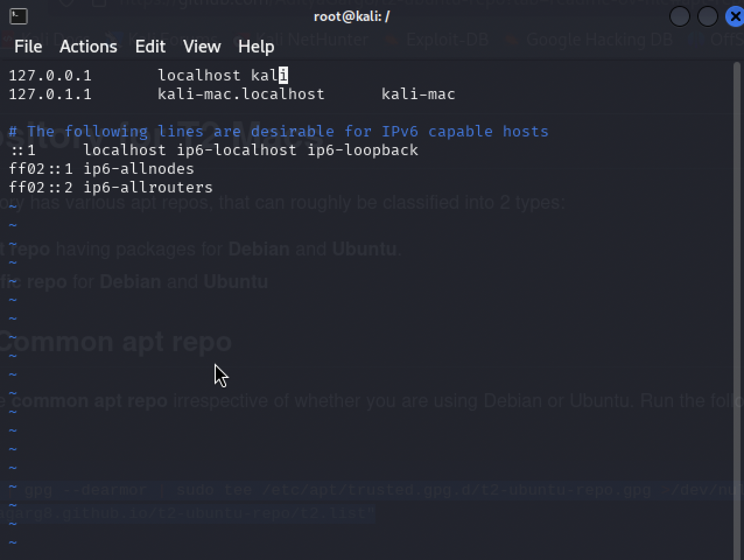Screen dimensions: 744x560
Task: Maximize the terminal window
Action: tap(707, 16)
